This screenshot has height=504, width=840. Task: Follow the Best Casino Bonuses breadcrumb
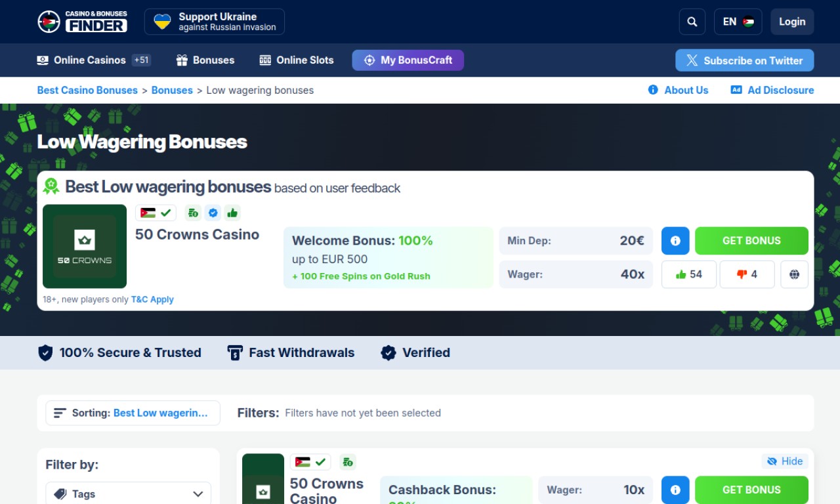pos(87,91)
